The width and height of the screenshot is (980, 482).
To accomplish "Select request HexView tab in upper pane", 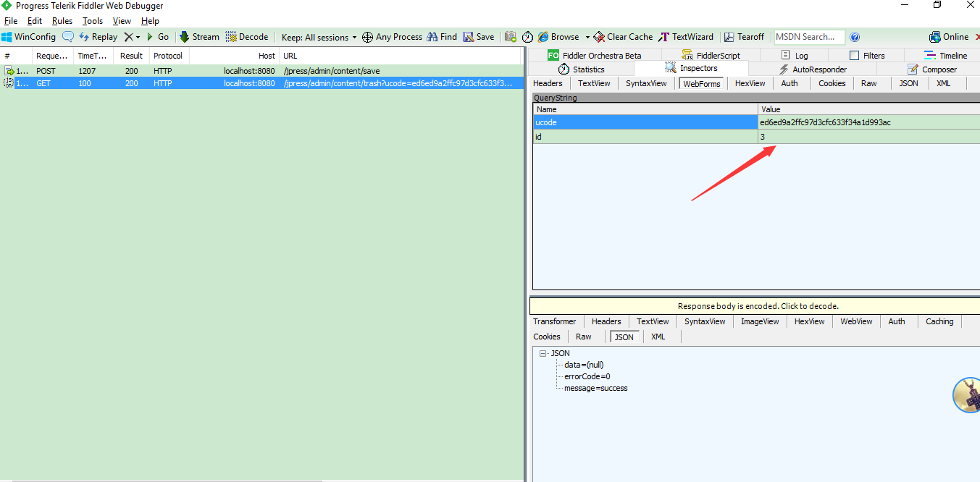I will point(750,84).
